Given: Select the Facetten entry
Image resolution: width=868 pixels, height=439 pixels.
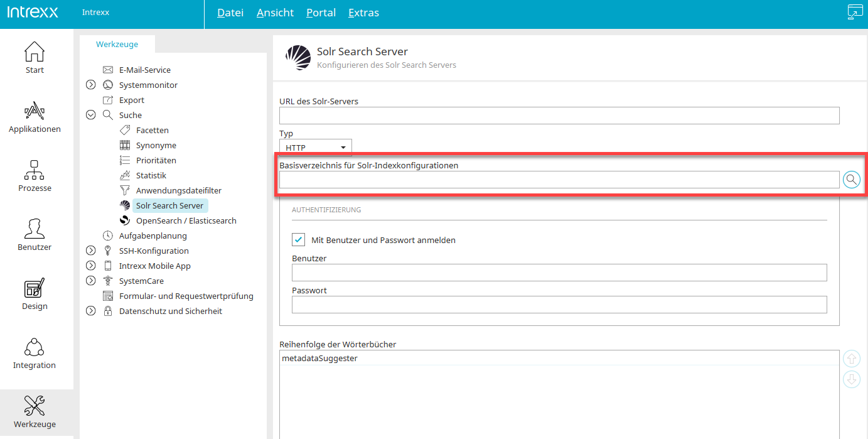Looking at the screenshot, I should pos(152,130).
